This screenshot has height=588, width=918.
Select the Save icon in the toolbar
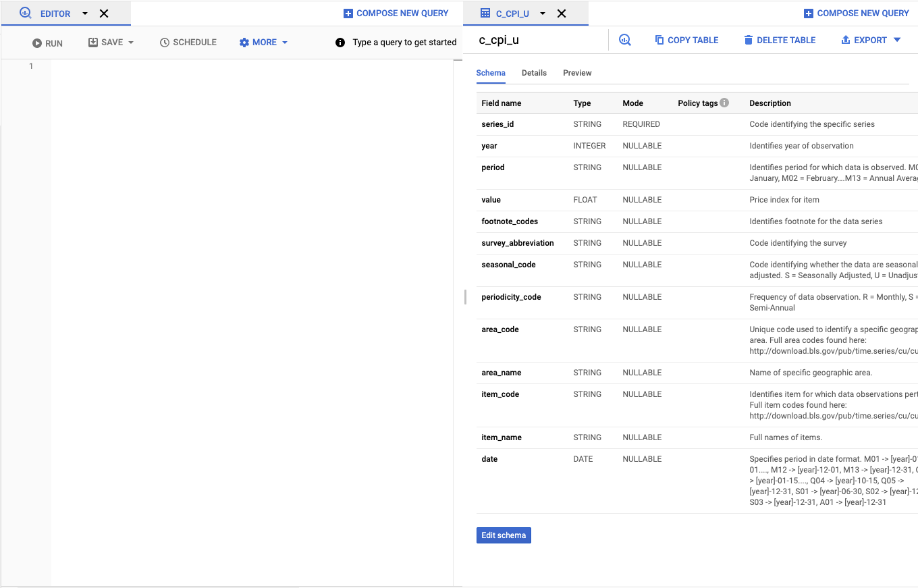point(92,42)
